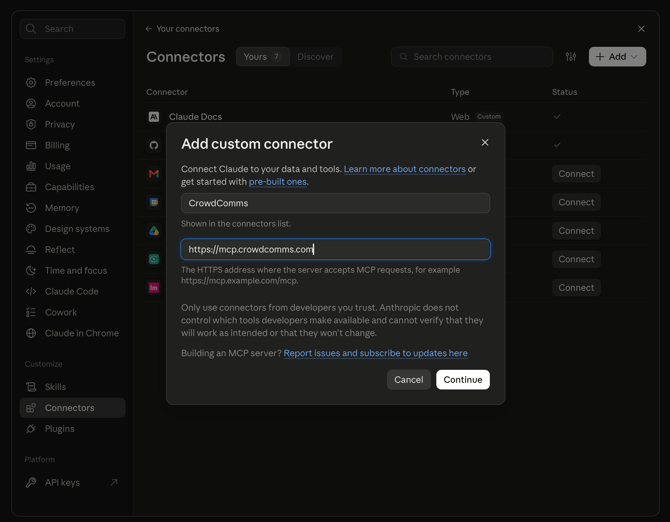
Task: Click the Gmail connector icon
Action: (154, 174)
